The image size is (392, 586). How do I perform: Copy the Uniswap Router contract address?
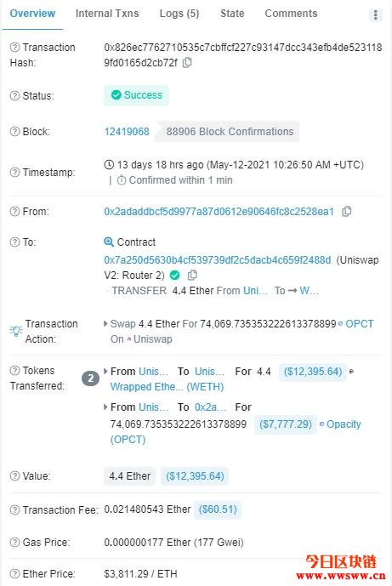[x=192, y=275]
